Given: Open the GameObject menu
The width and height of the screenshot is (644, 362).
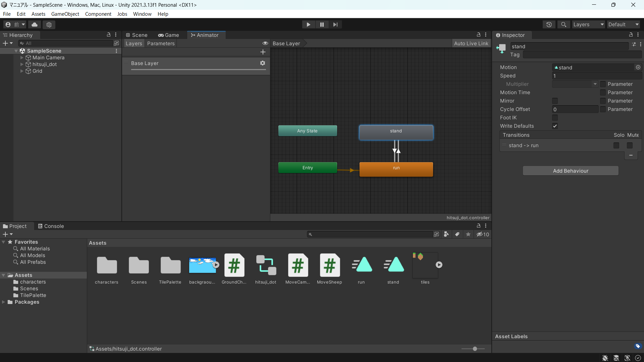Looking at the screenshot, I should click(x=65, y=14).
